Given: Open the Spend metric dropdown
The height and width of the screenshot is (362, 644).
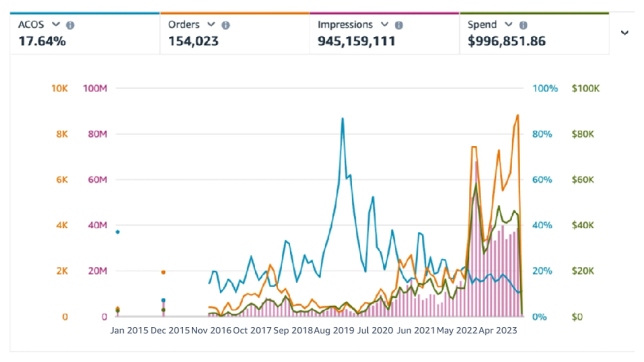Looking at the screenshot, I should (509, 25).
